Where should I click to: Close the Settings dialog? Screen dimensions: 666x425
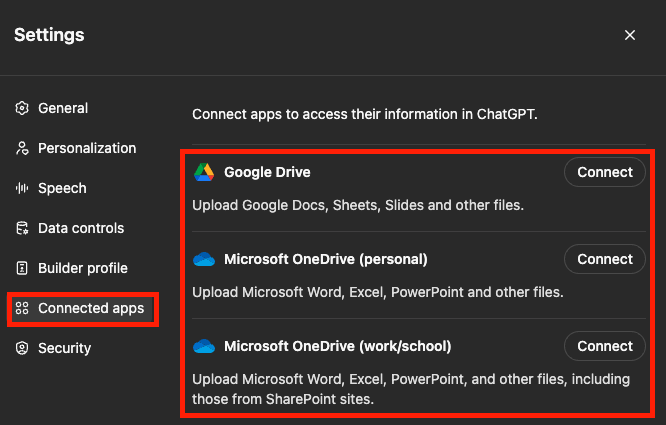tap(630, 35)
